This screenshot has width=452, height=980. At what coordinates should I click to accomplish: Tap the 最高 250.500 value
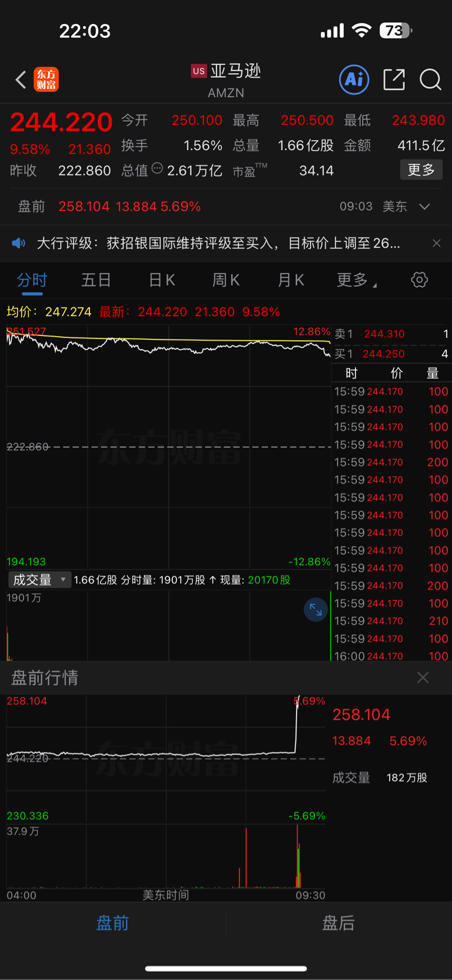(307, 120)
